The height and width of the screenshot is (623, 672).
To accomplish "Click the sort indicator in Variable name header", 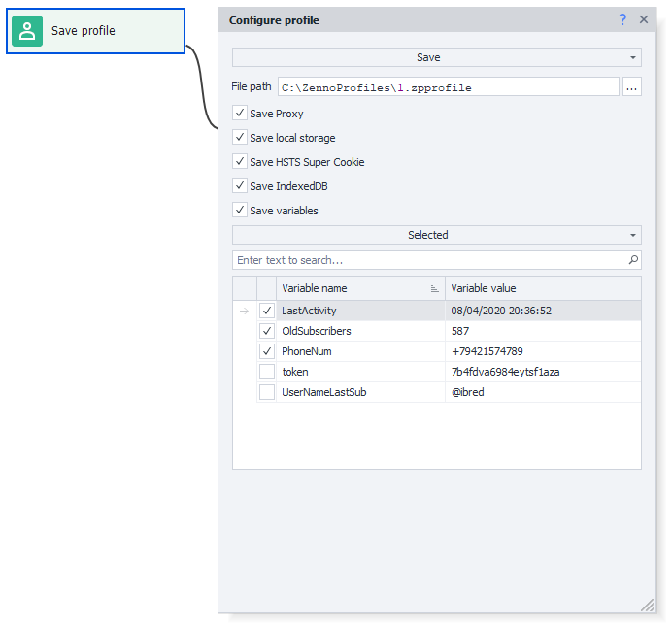I will coord(434,289).
